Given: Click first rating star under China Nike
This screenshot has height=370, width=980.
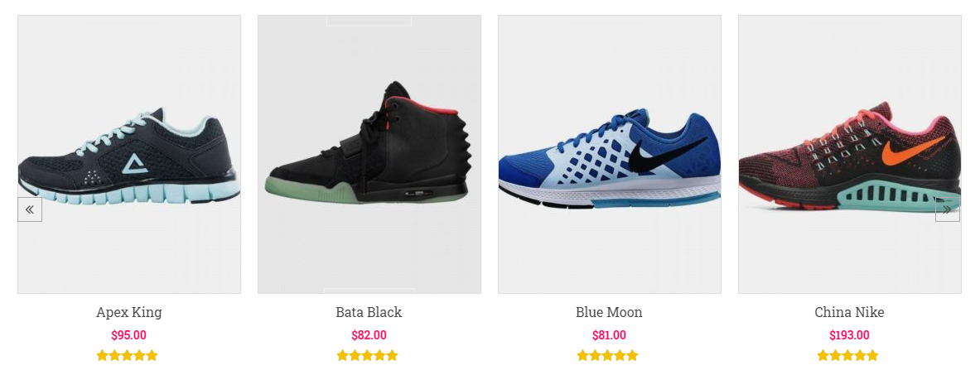Looking at the screenshot, I should 823,356.
